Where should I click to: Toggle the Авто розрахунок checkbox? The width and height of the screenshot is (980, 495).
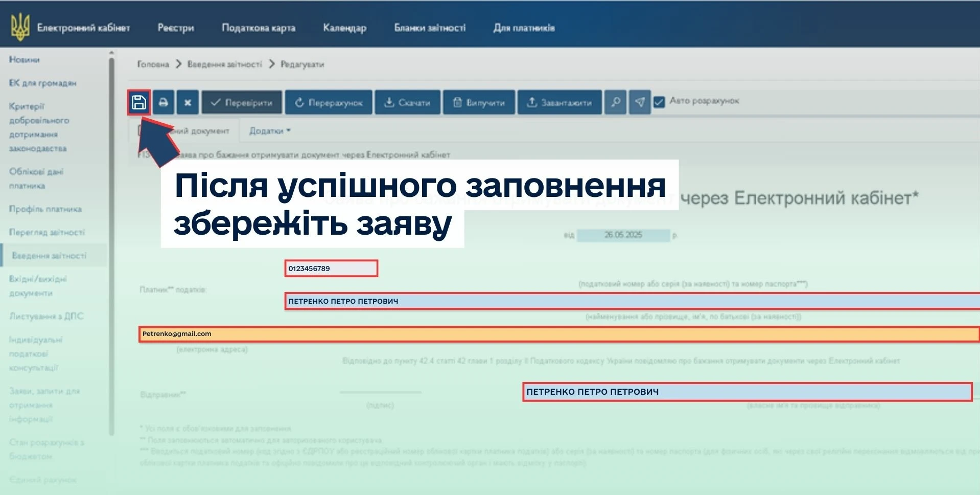coord(659,102)
